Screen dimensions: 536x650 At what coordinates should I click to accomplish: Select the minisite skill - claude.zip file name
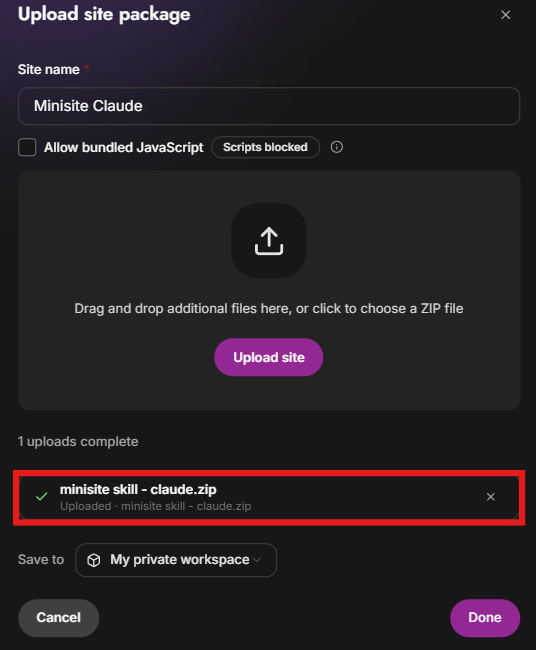click(138, 490)
